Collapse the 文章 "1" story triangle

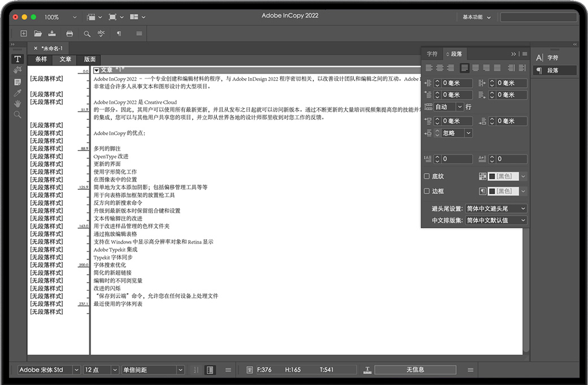click(96, 70)
